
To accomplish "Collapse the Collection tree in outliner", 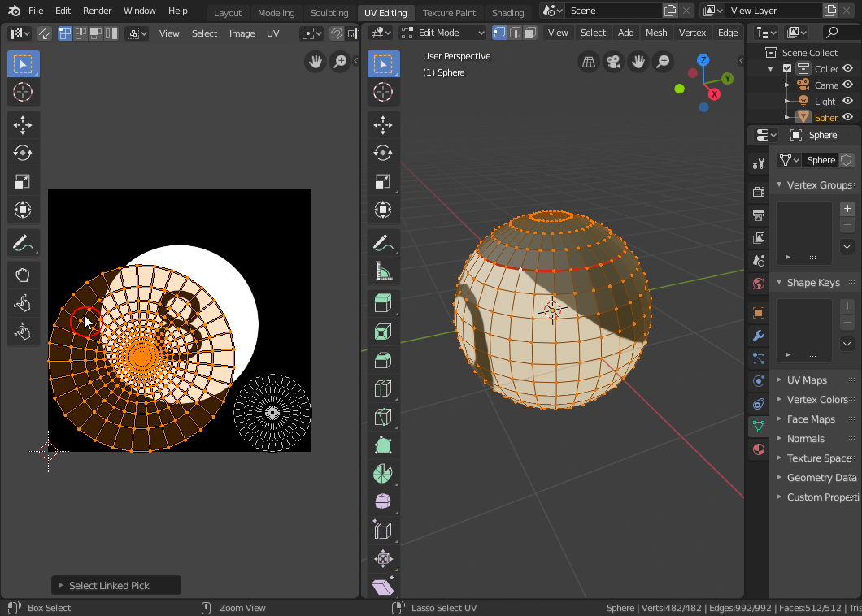I will pos(771,69).
